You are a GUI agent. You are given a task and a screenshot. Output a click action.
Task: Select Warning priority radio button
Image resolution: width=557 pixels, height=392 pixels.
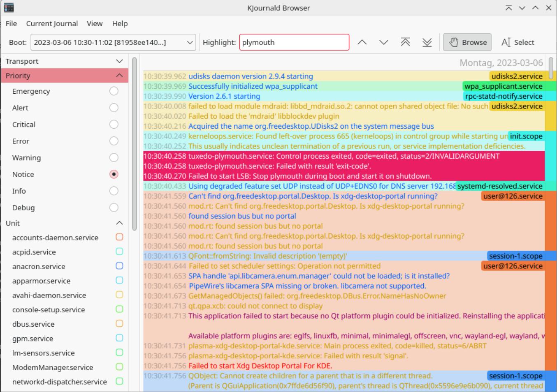click(114, 158)
